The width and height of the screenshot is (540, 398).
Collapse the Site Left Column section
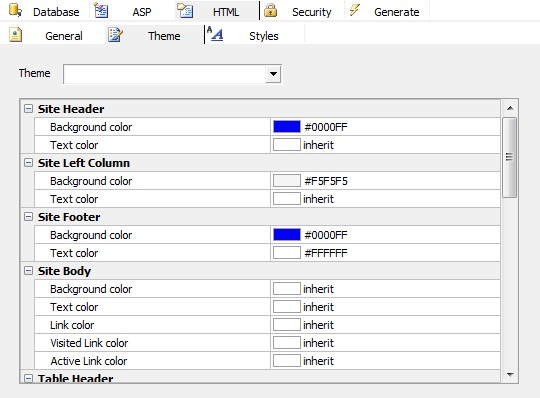pos(28,163)
